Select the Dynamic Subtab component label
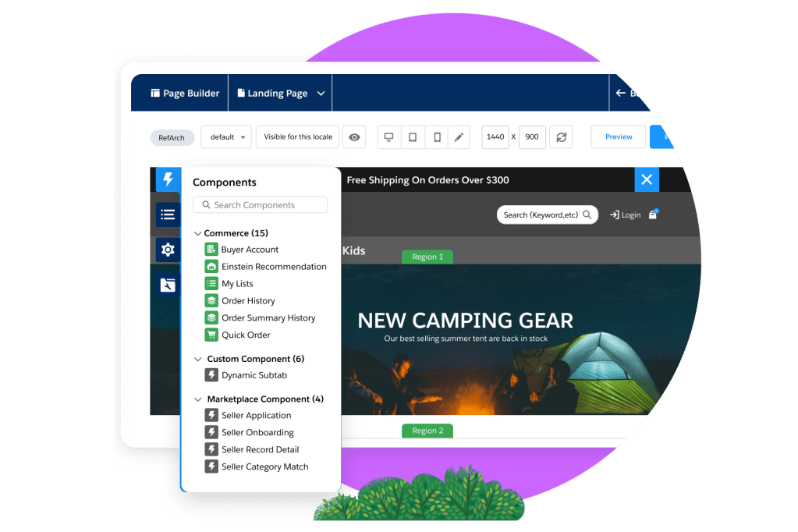The width and height of the screenshot is (798, 532). pos(254,375)
